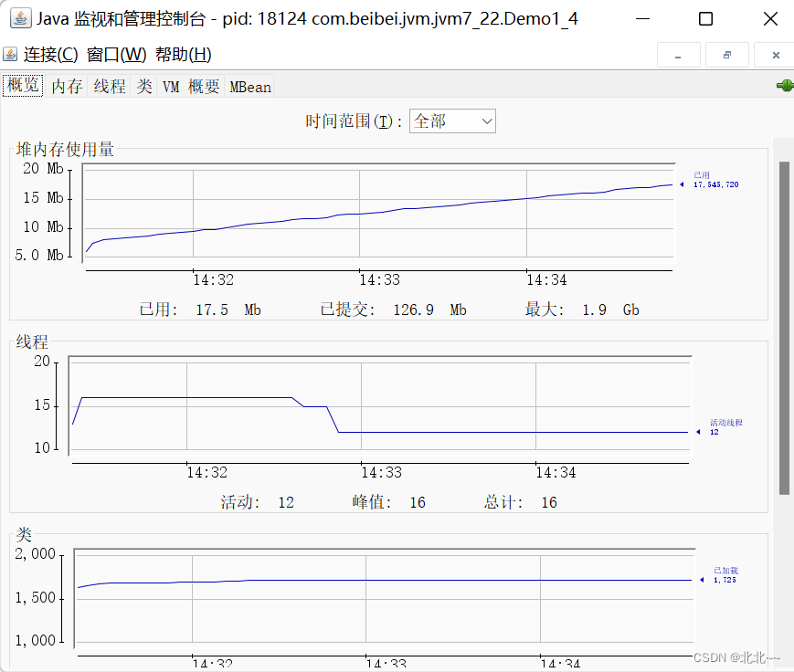Switch to the MBean tab
Screen dimensions: 794x672
(x=250, y=87)
